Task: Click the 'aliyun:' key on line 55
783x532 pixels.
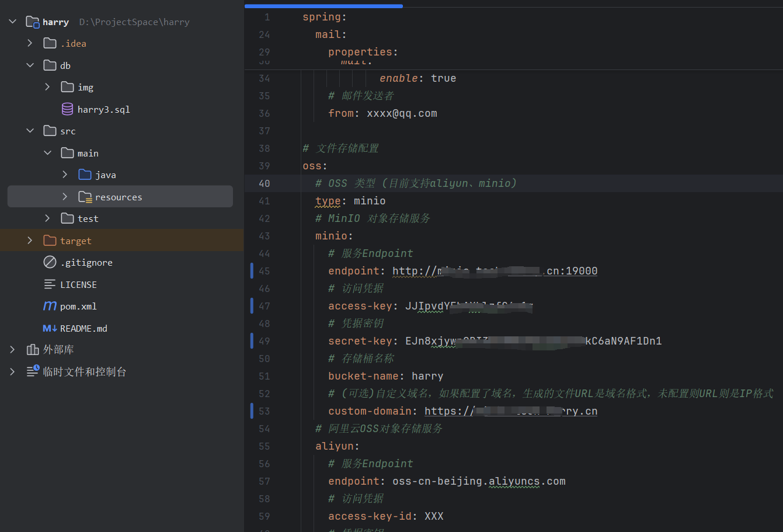Action: tap(335, 446)
